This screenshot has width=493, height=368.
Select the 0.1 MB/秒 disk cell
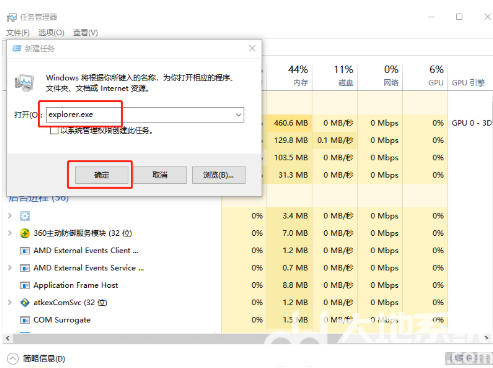click(x=335, y=141)
